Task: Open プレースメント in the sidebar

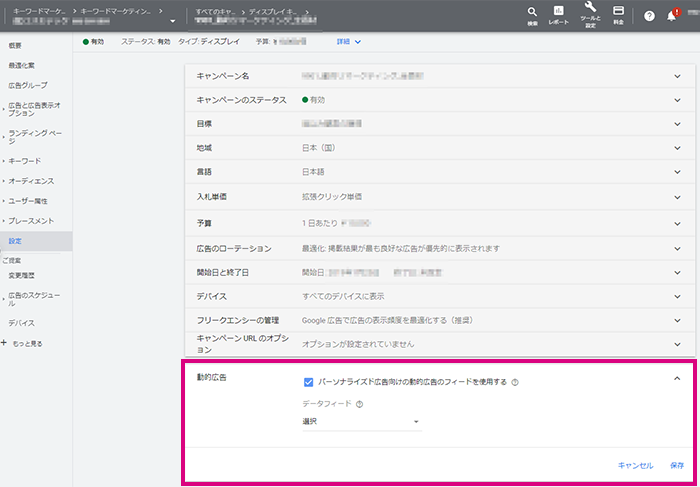Action: coord(31,221)
